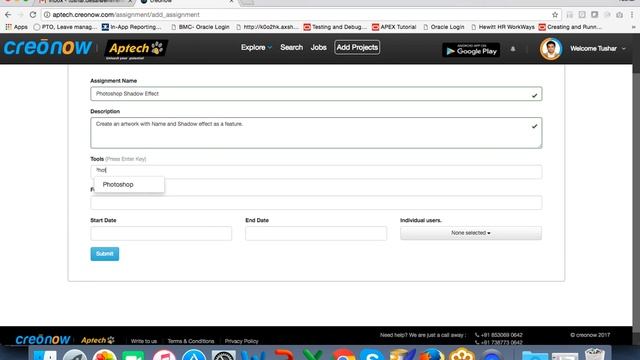
Task: Open APEX Tutorial bookmark
Action: pos(394,27)
